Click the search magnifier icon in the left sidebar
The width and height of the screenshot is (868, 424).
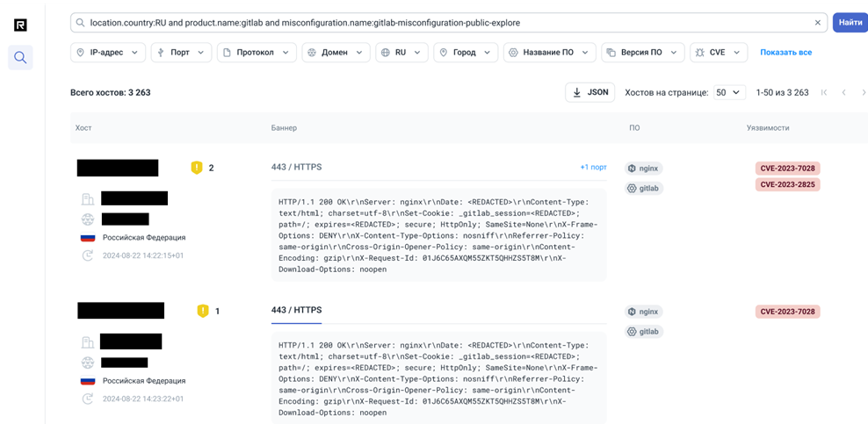click(20, 58)
